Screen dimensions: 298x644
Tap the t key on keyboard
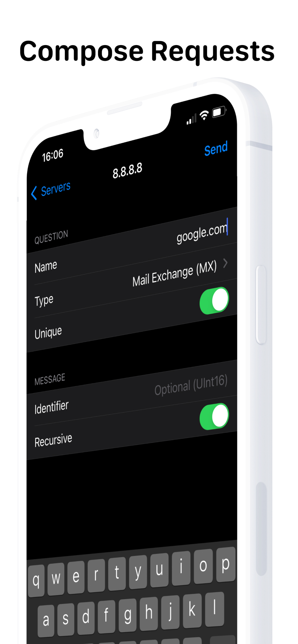(117, 573)
